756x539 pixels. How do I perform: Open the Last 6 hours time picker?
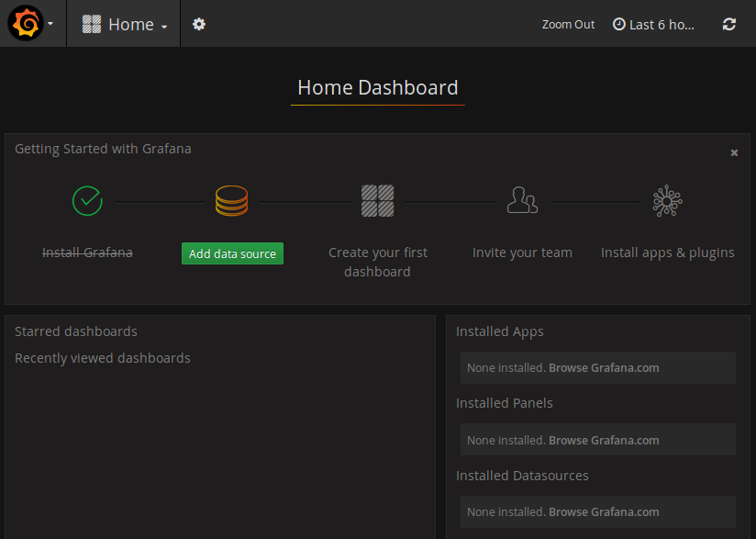tap(653, 25)
